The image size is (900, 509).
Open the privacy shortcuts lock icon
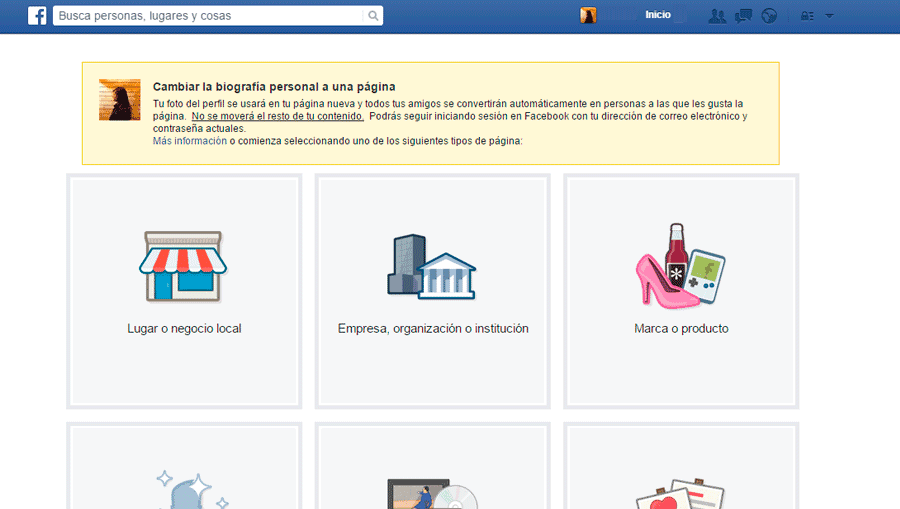click(808, 16)
